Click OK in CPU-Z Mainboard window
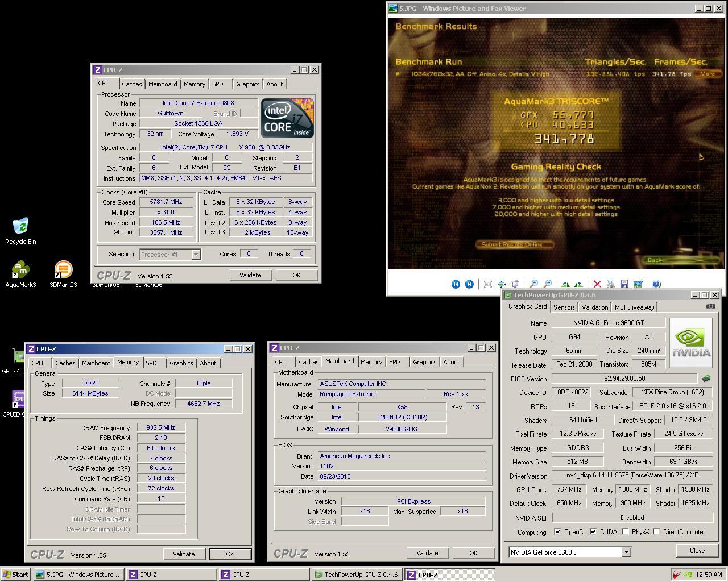The image size is (728, 582). (x=473, y=553)
